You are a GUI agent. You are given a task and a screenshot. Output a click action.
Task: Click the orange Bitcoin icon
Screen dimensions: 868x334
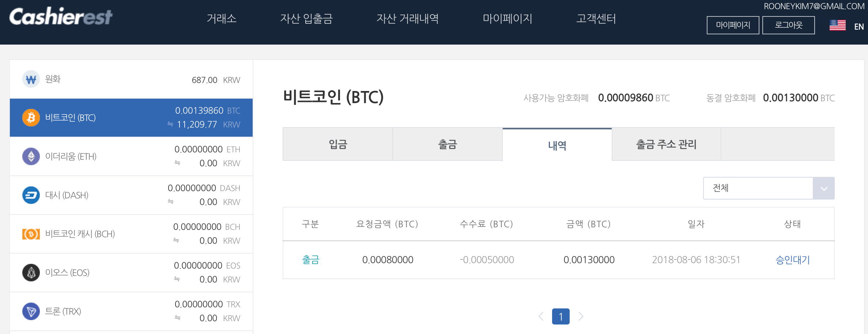coord(31,118)
